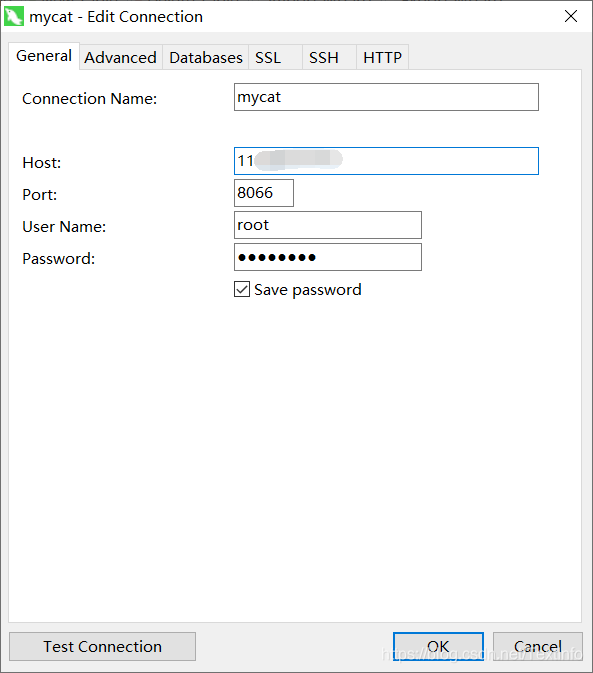
Task: Click the Password label text
Action: click(59, 259)
